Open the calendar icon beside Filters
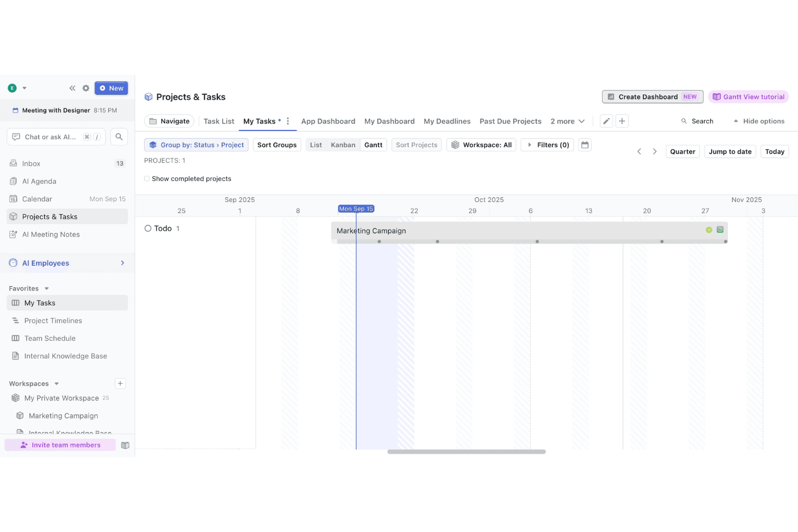The width and height of the screenshot is (798, 532). point(585,145)
